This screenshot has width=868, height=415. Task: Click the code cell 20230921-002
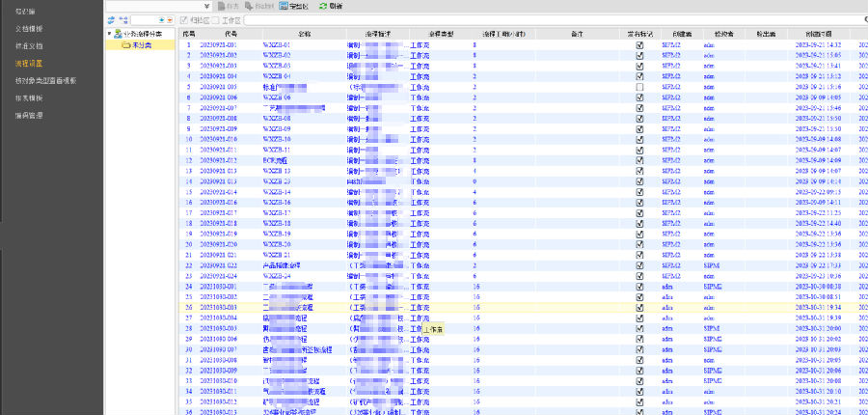pyautogui.click(x=219, y=55)
